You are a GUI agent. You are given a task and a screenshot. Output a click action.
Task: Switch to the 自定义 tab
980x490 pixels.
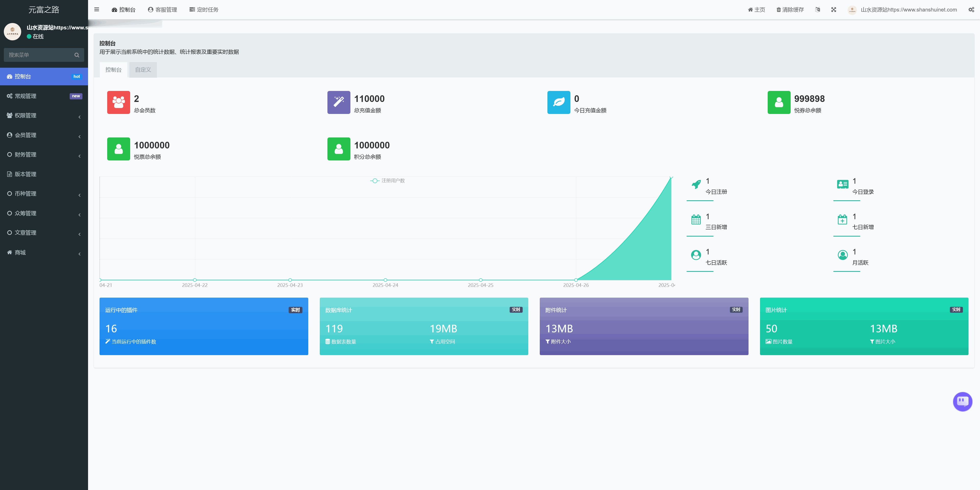143,70
